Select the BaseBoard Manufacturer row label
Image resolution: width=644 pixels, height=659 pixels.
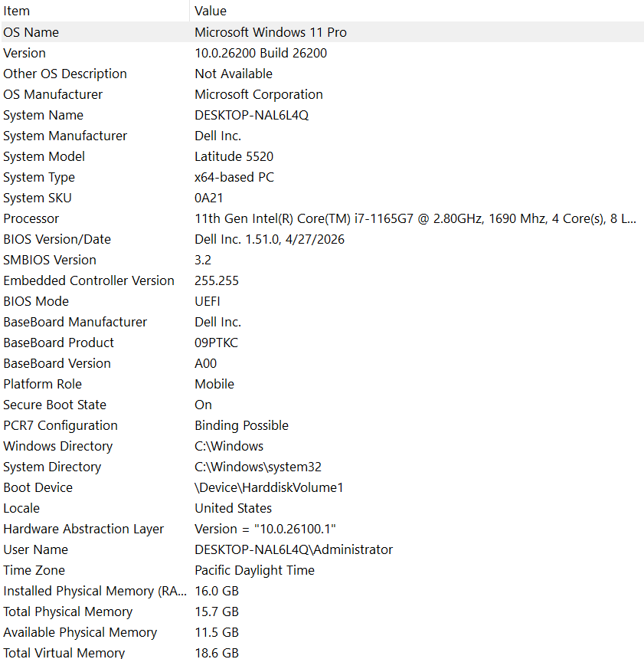click(75, 322)
